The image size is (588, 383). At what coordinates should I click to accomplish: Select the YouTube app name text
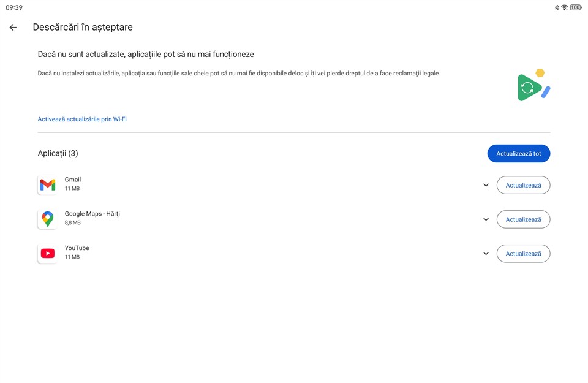[77, 248]
